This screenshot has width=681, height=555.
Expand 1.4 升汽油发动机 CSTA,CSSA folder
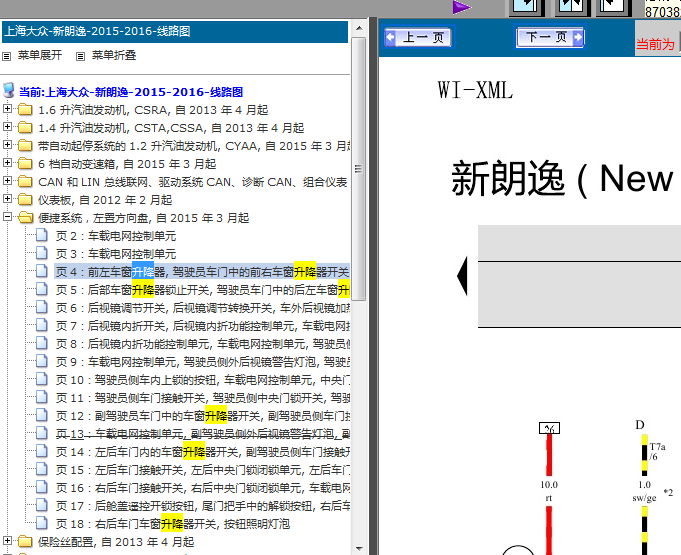coord(7,126)
